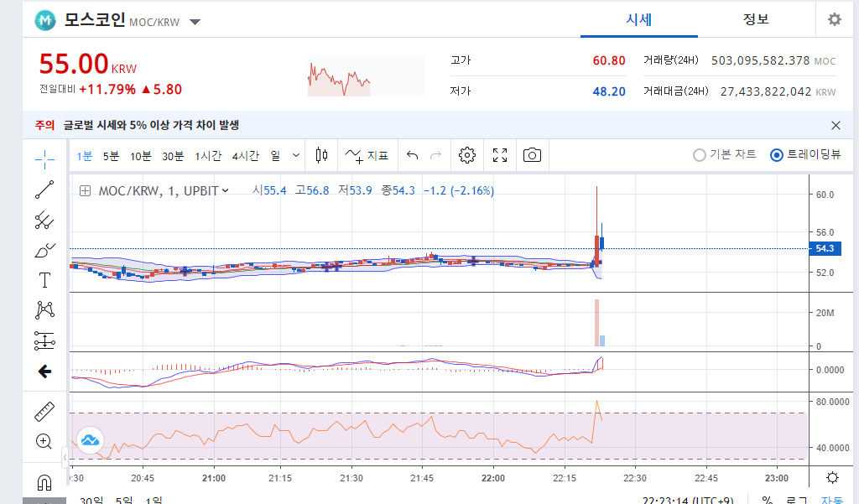
Task: Click the 22:00 time axis label
Action: pyautogui.click(x=493, y=478)
